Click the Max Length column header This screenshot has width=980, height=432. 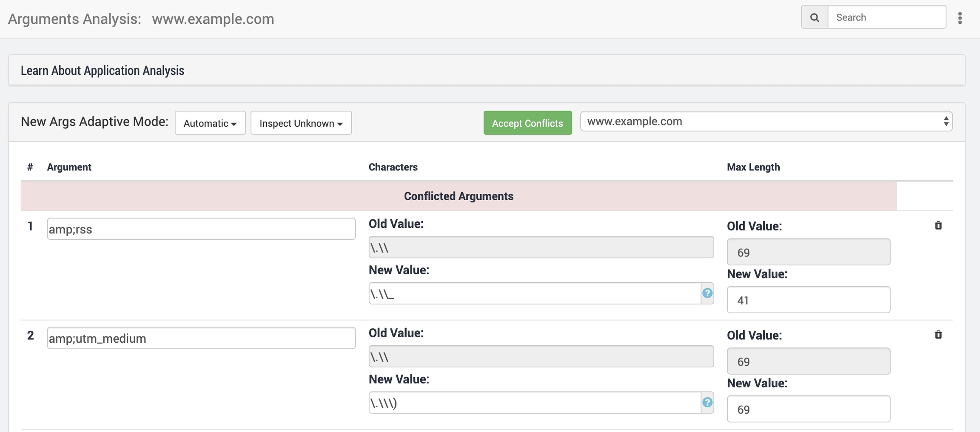coord(753,167)
